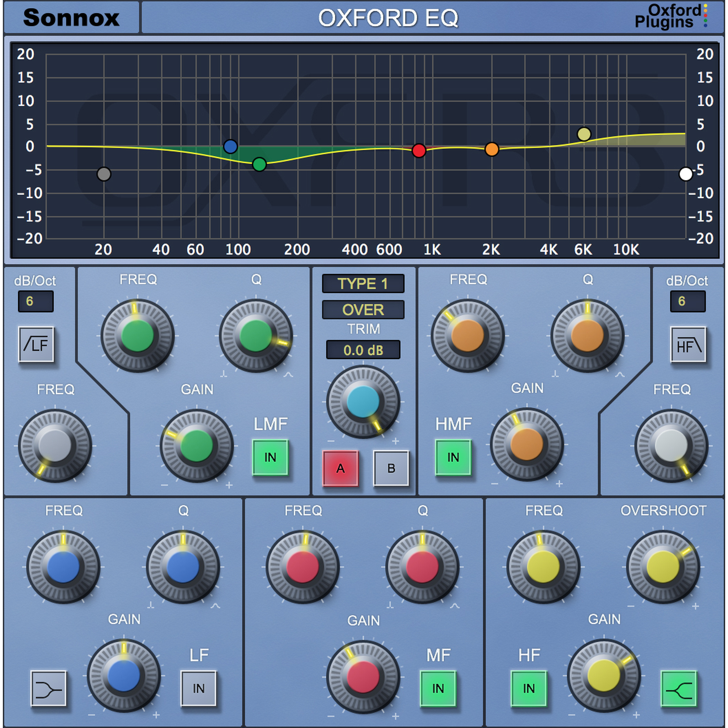Open the TYPE 1 EQ type selector
Viewport: 728px width, 728px height.
tap(363, 283)
